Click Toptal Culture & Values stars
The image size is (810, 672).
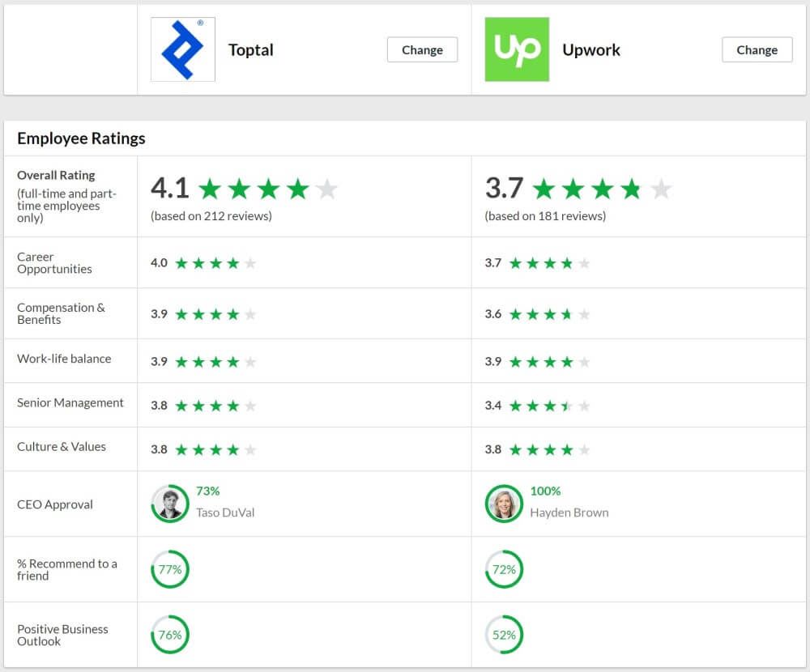216,449
